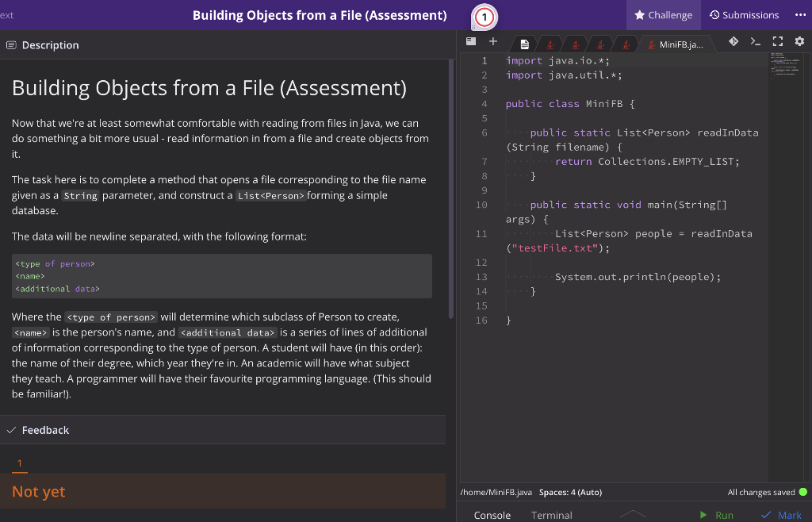Image resolution: width=812 pixels, height=522 pixels.
Task: Open the Spaces: 4 (Auto) indent setting
Action: 569,492
